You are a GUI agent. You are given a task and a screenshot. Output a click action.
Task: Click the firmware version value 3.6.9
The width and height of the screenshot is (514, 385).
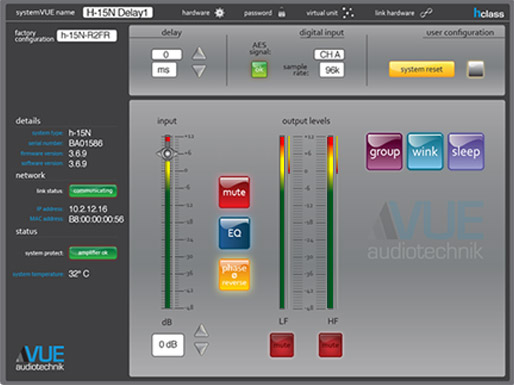pyautogui.click(x=78, y=153)
